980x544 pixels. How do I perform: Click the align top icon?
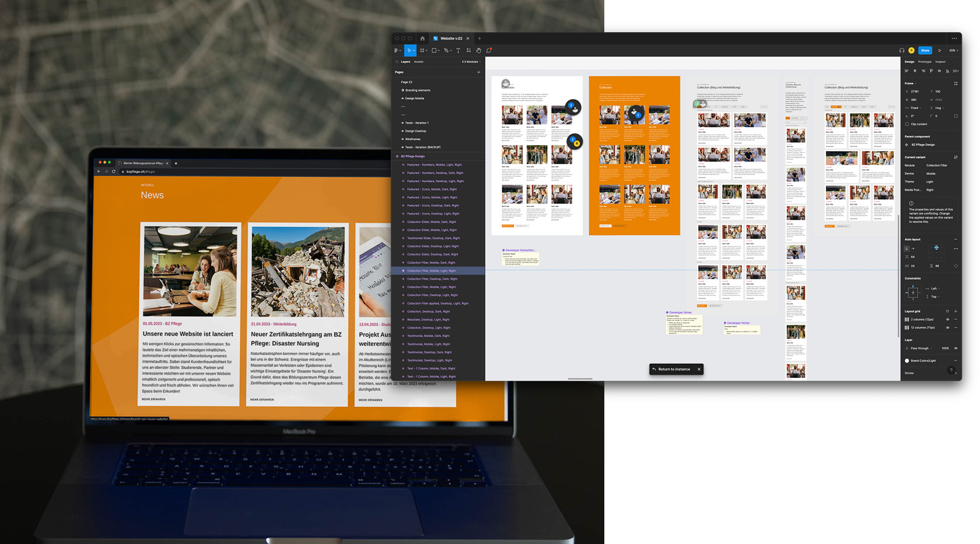(931, 71)
